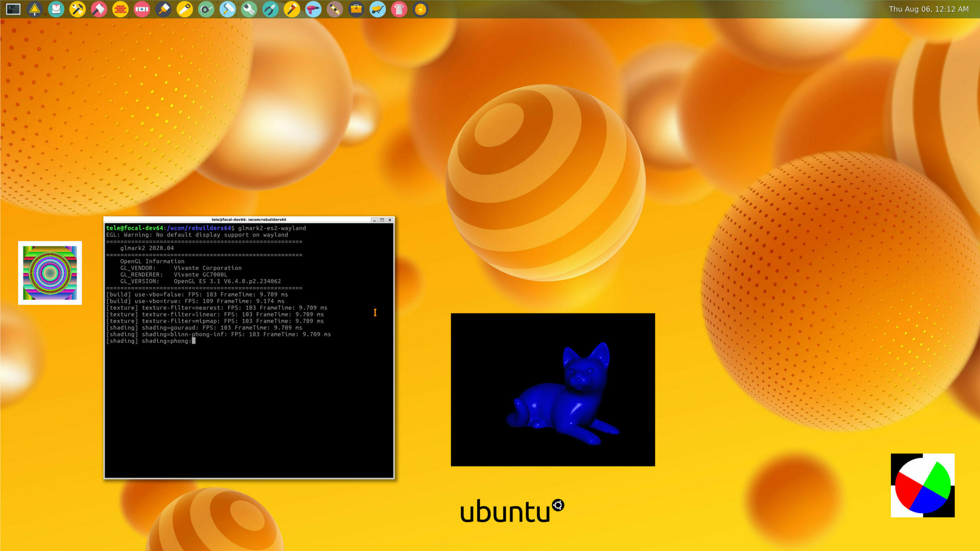Click the power drill launcher
This screenshot has height=551, width=980.
(313, 9)
